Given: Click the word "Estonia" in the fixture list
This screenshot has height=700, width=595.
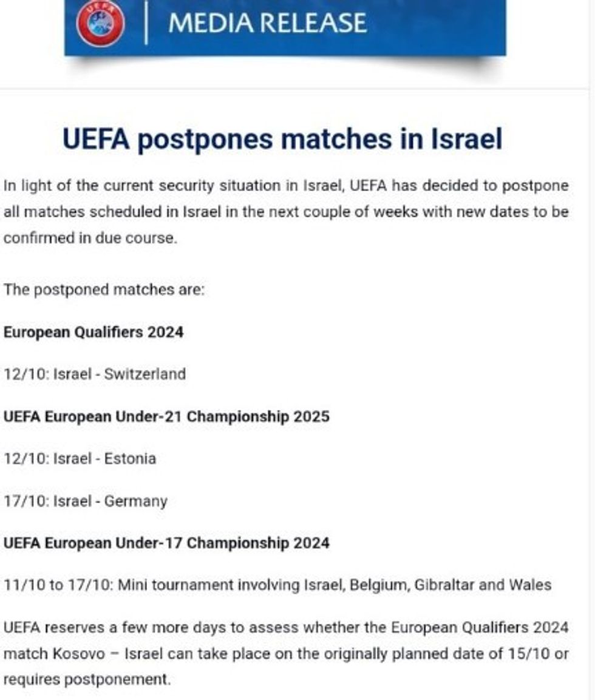Looking at the screenshot, I should click(130, 458).
